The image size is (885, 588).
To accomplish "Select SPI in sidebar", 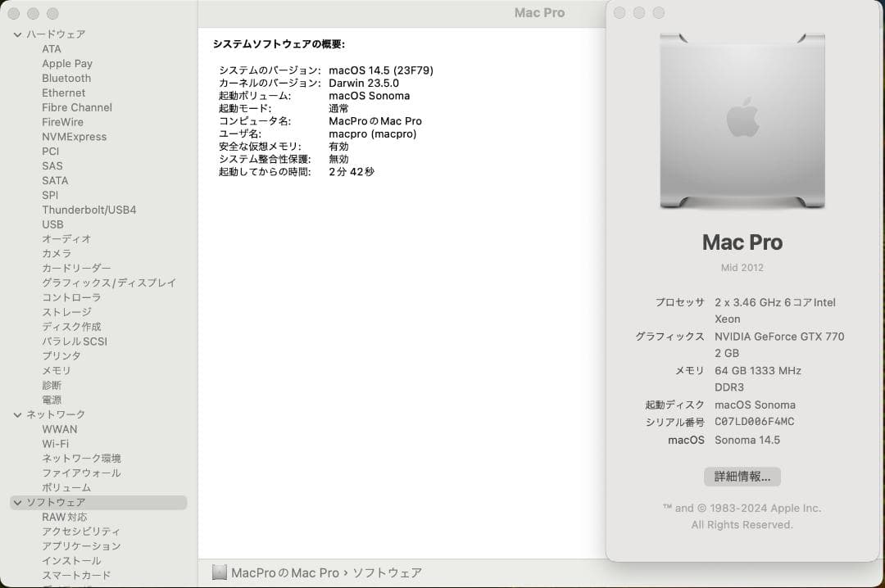I will tap(50, 195).
